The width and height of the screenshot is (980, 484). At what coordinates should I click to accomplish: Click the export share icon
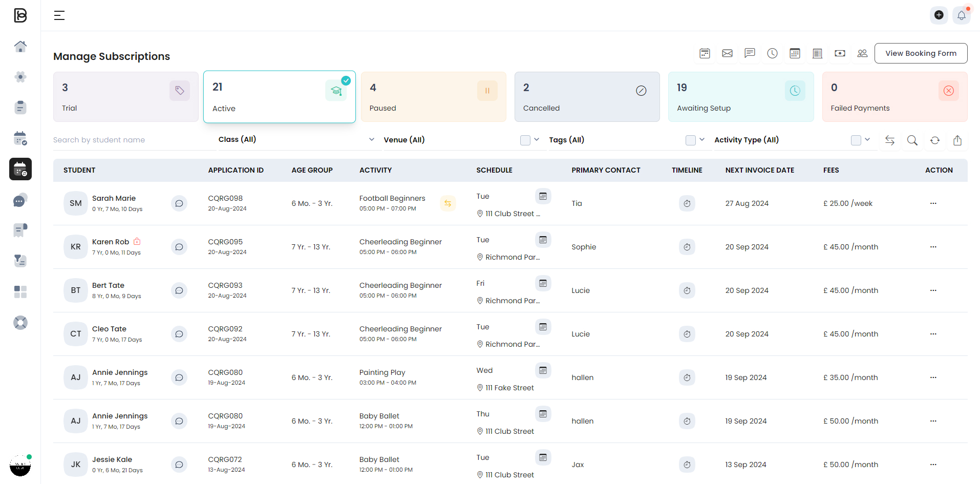pos(957,140)
